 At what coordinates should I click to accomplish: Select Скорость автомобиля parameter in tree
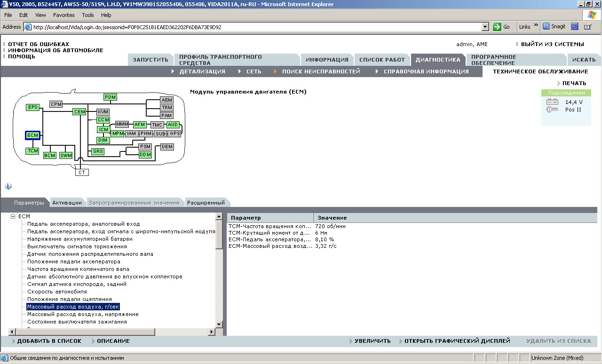57,292
